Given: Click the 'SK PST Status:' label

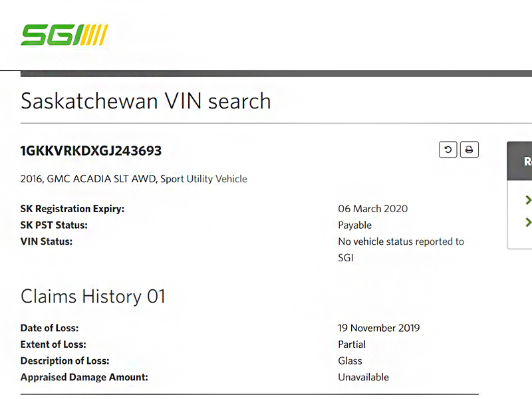Looking at the screenshot, I should click(x=54, y=225).
